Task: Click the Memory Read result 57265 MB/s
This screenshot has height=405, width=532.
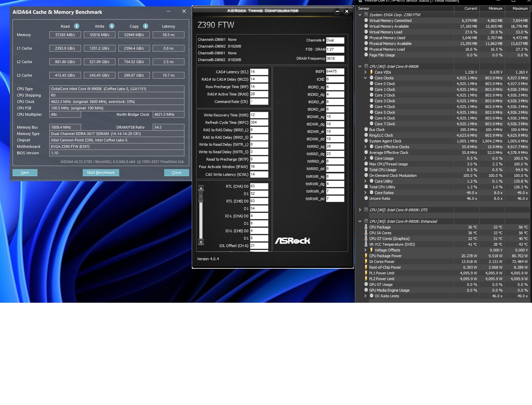Action: pyautogui.click(x=66, y=35)
